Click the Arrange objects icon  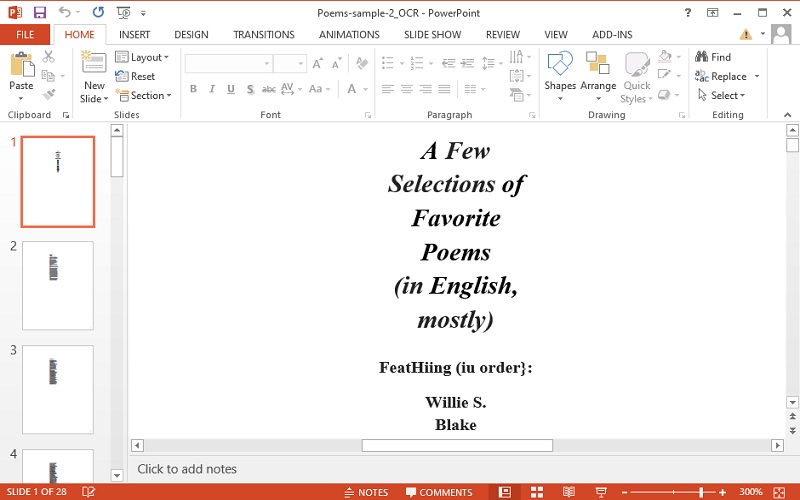coord(597,63)
